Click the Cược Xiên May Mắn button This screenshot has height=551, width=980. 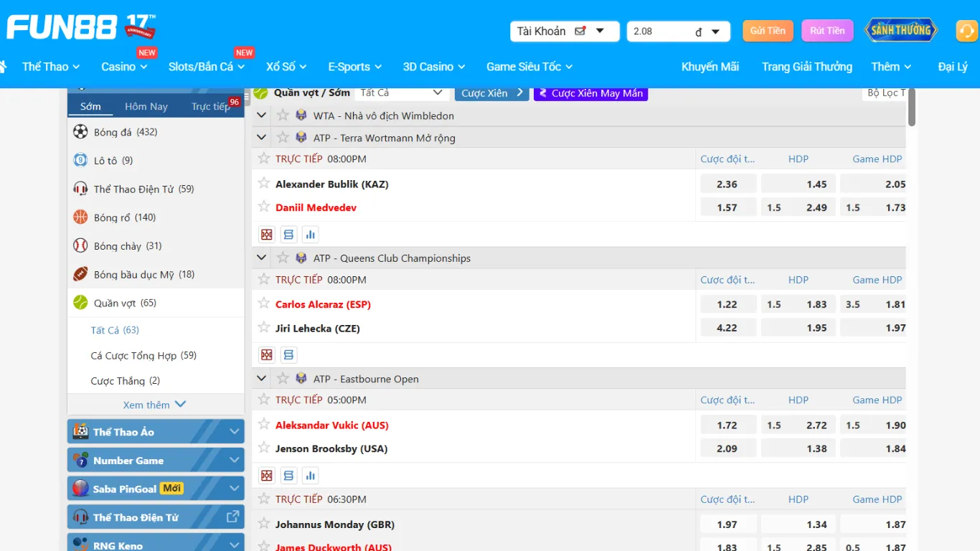(x=590, y=93)
